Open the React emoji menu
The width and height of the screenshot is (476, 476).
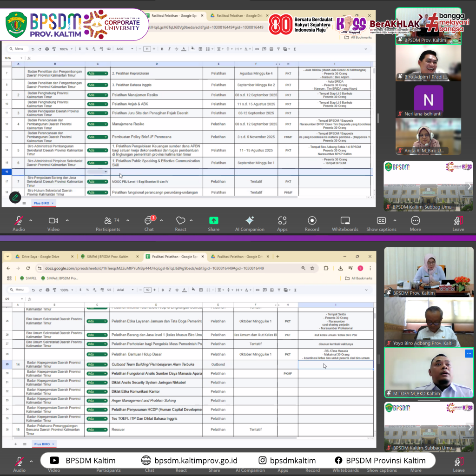click(181, 224)
